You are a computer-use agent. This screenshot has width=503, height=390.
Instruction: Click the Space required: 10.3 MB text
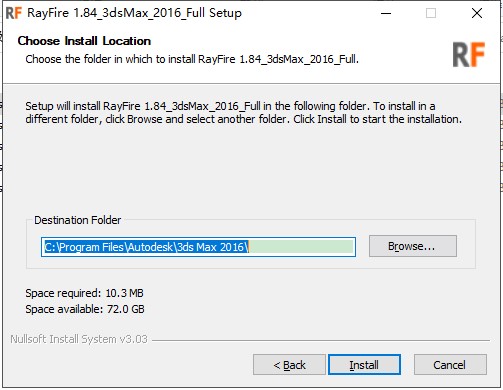point(84,293)
